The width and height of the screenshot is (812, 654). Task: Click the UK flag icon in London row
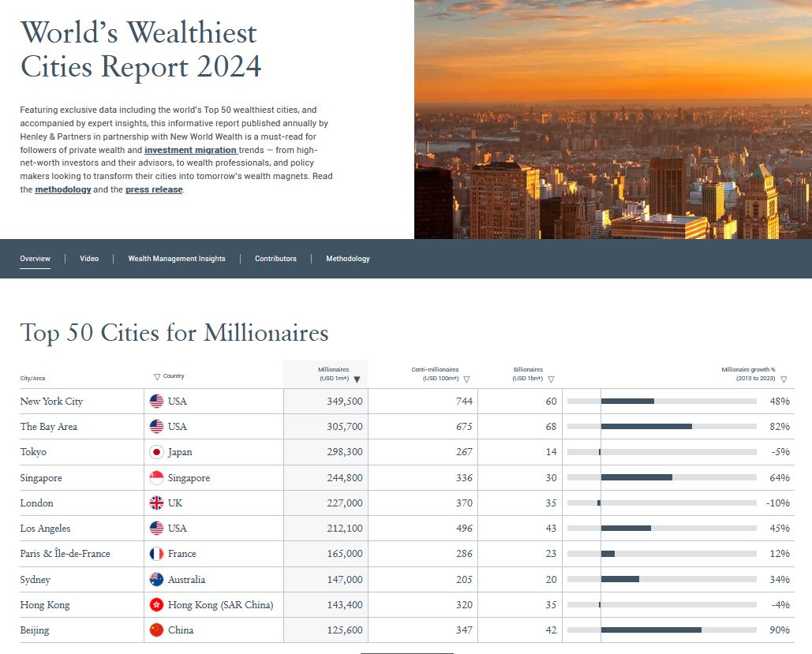(157, 503)
